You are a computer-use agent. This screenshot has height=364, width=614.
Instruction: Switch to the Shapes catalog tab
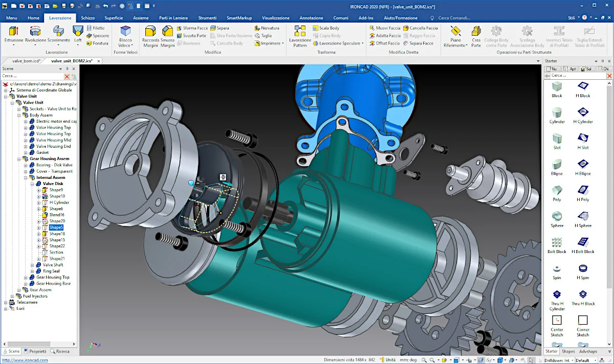(x=568, y=352)
